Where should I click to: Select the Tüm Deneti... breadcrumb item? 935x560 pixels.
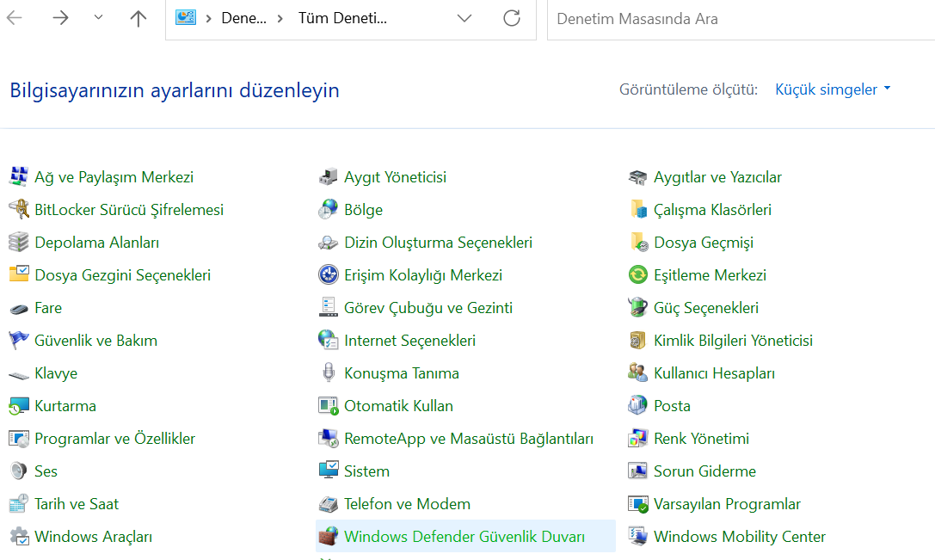click(342, 19)
